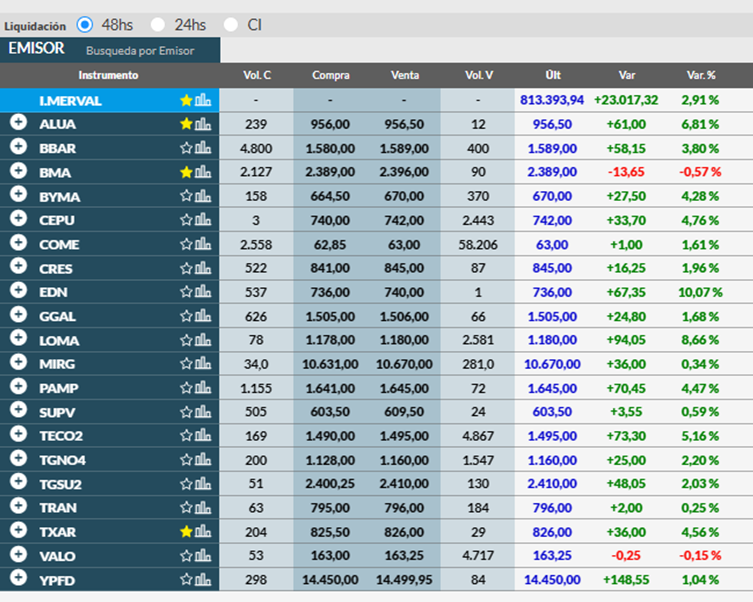Expand the TECO2 row with plus
Image resolution: width=753 pixels, height=602 pixels.
[x=18, y=433]
